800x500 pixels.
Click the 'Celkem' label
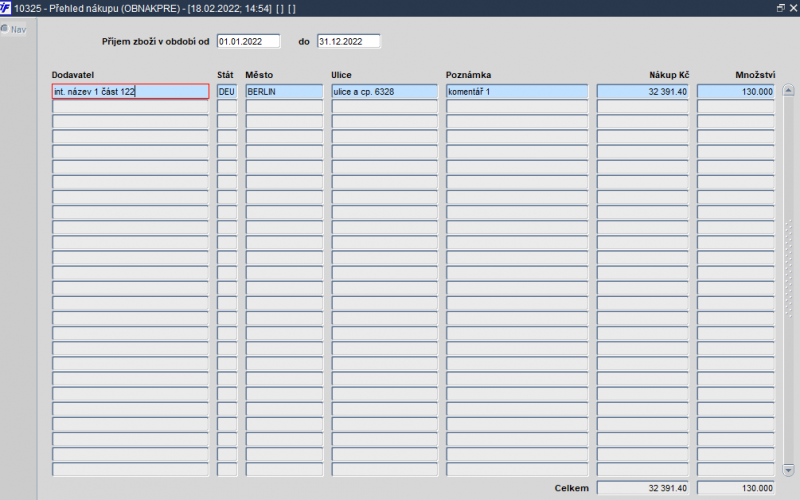pyautogui.click(x=571, y=488)
